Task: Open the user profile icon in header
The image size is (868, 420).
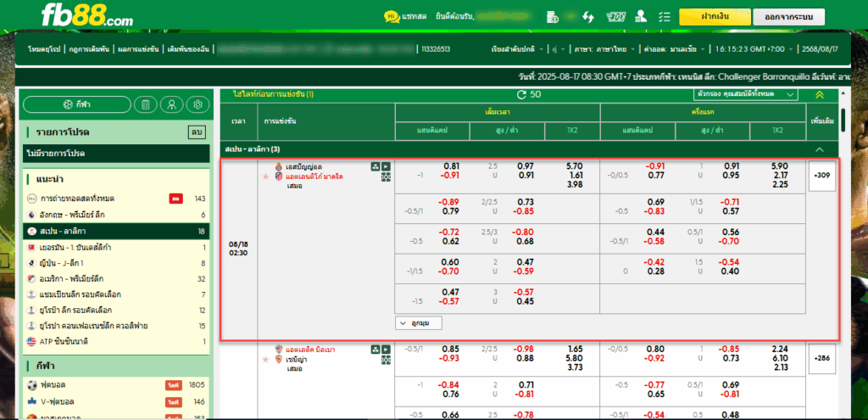Action: [x=641, y=17]
